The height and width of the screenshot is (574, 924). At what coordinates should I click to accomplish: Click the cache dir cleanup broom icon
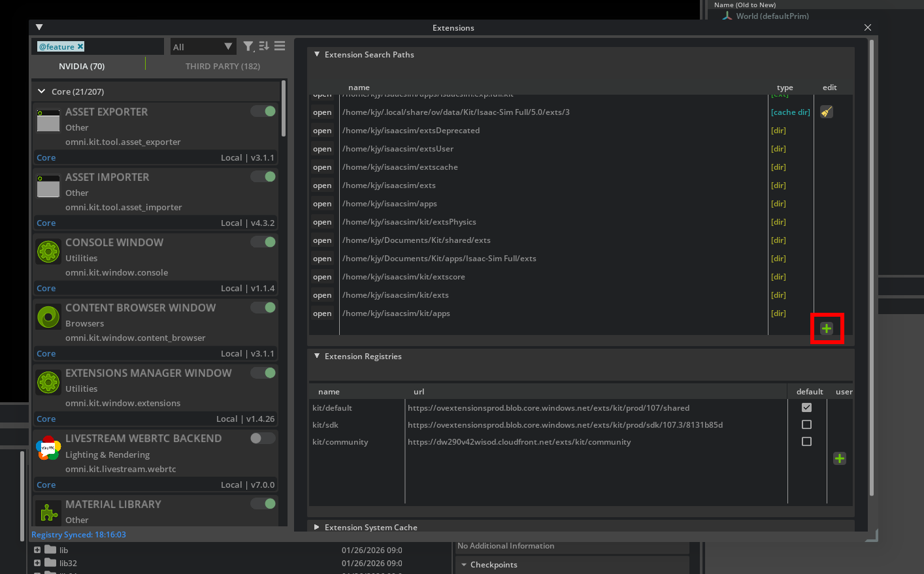point(827,112)
